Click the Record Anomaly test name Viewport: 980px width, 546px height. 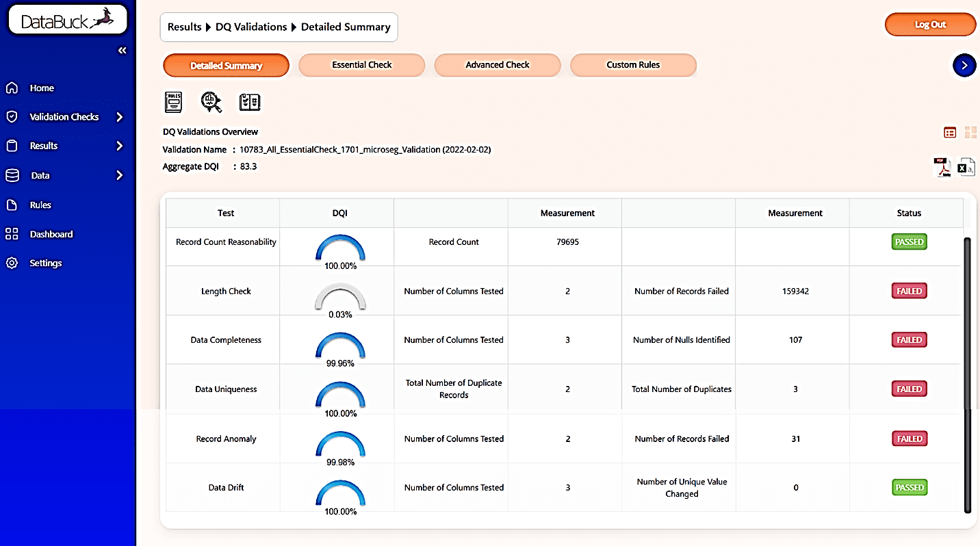226,439
